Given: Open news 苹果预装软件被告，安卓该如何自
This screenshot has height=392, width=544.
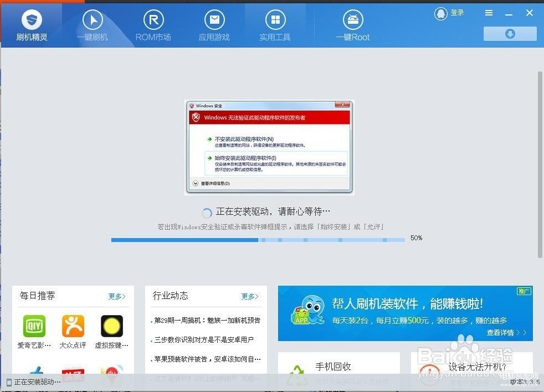Looking at the screenshot, I should 207,359.
